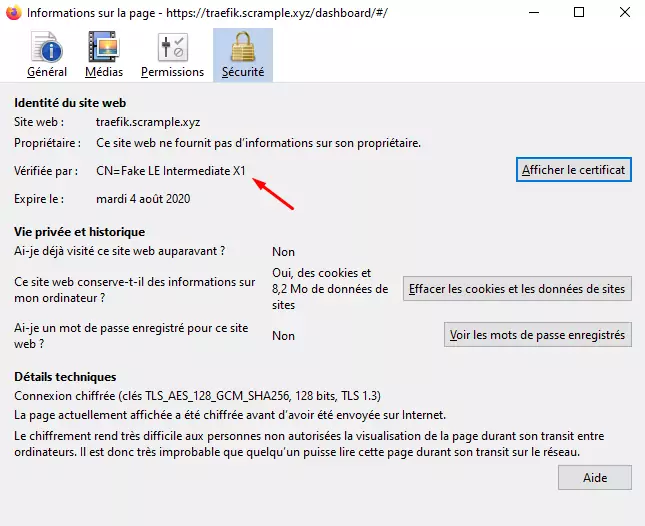Minimize the page info window
This screenshot has width=645, height=526.
coord(534,12)
